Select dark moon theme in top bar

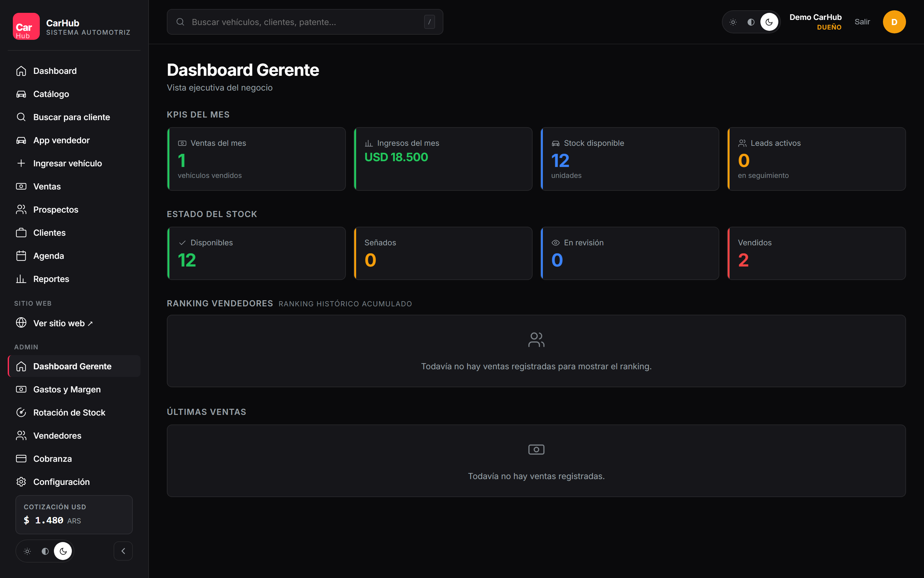(x=769, y=22)
